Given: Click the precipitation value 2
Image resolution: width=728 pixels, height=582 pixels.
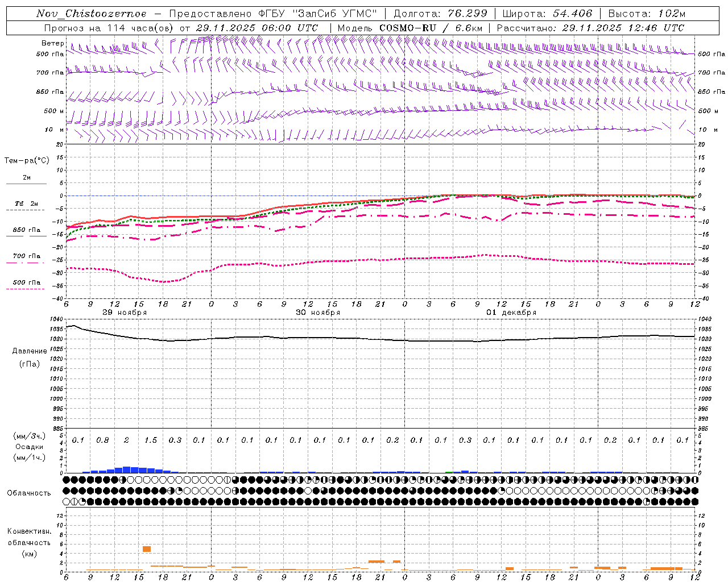Looking at the screenshot, I should [126, 440].
